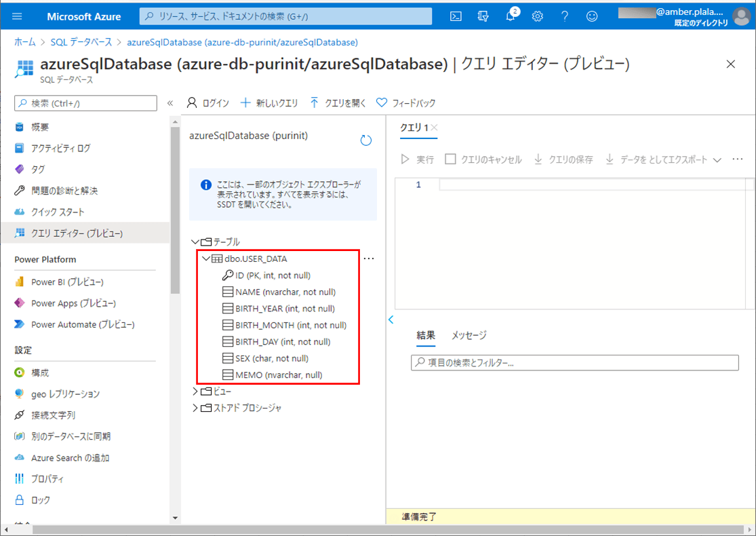The image size is (756, 536).
Task: Open the directory and subscription filter icon
Action: [x=483, y=16]
